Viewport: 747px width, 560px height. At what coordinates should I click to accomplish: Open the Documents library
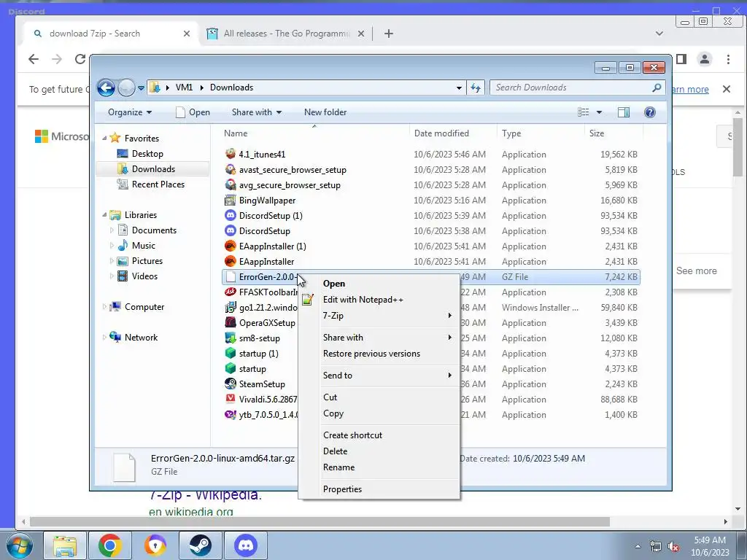(154, 230)
